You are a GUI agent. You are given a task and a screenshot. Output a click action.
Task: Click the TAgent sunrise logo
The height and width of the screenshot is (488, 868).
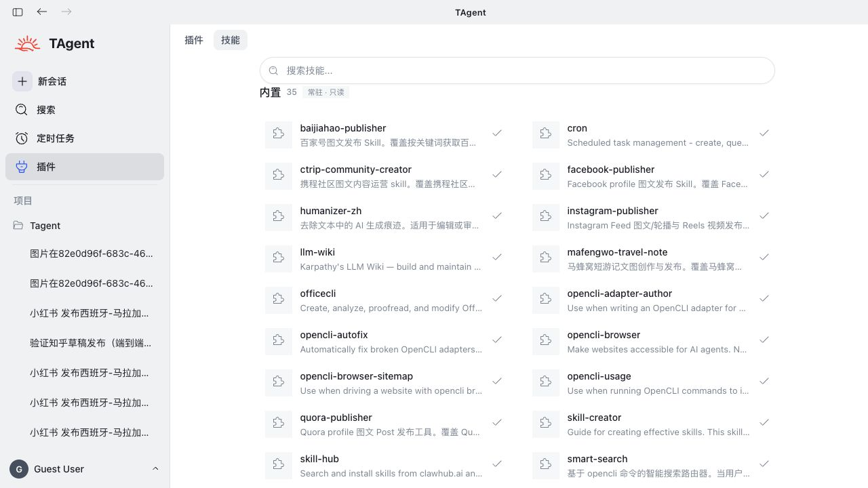pos(28,43)
